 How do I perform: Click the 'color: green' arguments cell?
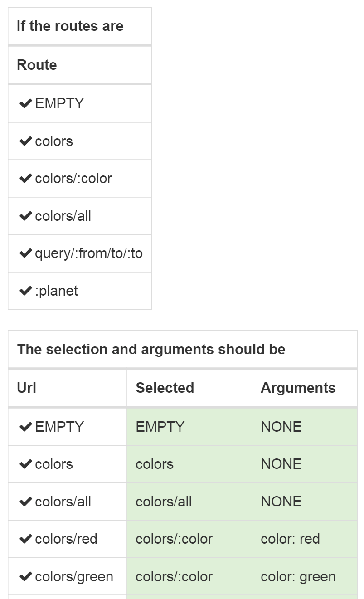(x=298, y=577)
